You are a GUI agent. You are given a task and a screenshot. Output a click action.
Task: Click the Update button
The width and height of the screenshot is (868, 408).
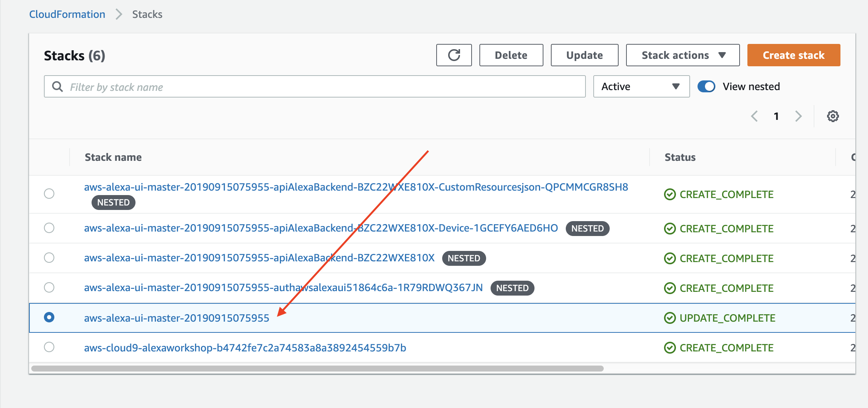[584, 55]
